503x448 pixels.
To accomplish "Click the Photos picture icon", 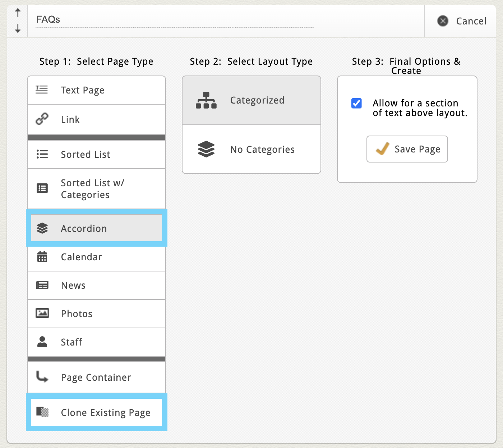I will point(42,313).
